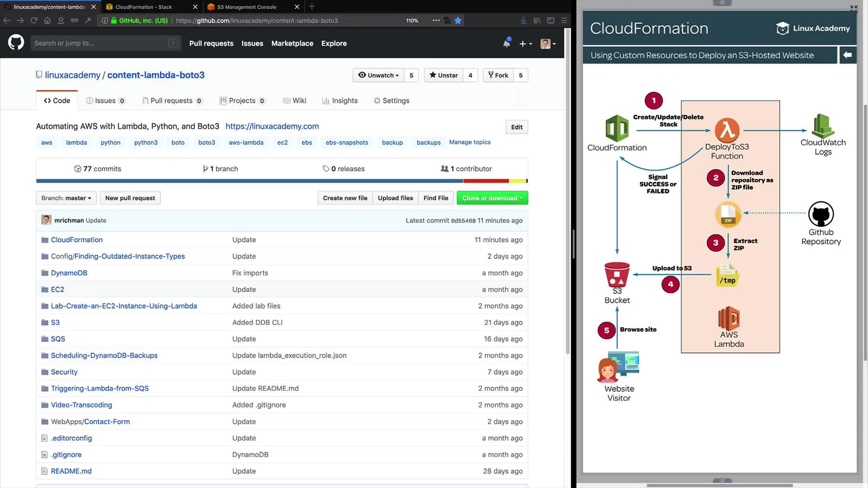Expand the Clone or download dropdown
This screenshot has width=868, height=488.
point(492,198)
